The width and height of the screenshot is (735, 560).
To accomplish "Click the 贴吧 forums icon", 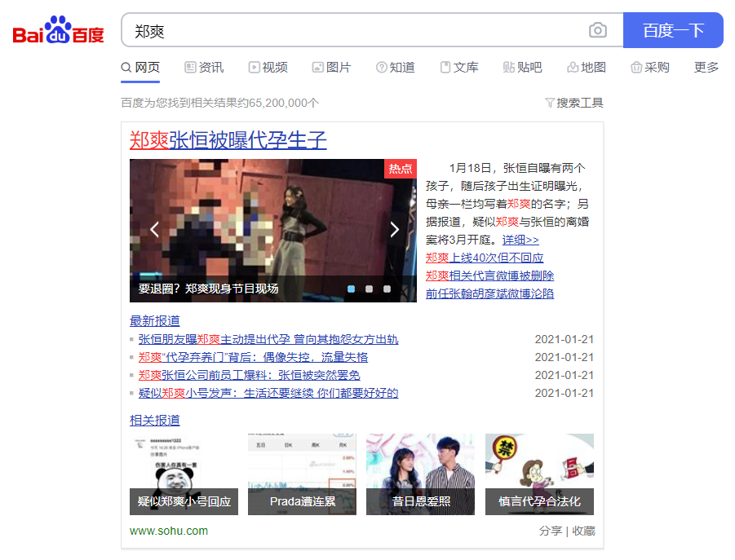I will click(x=508, y=68).
